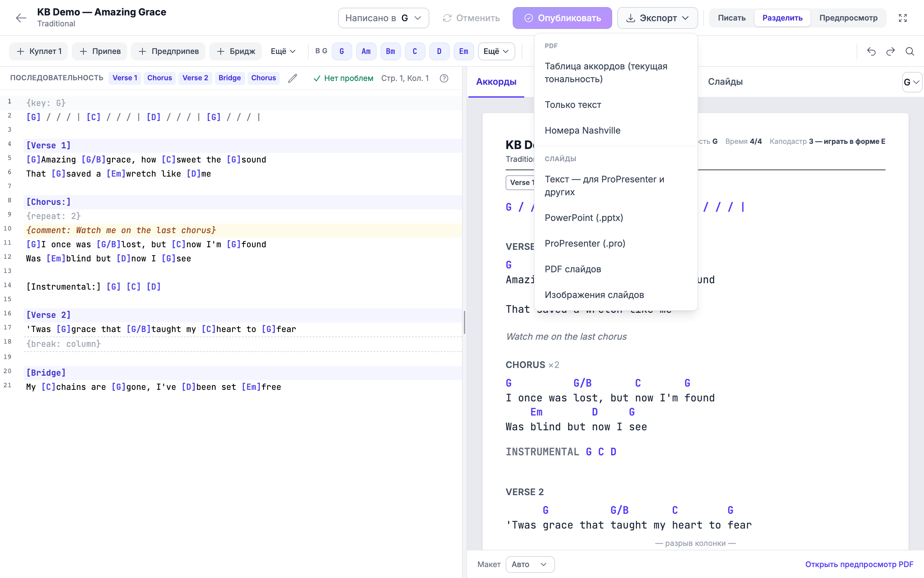Viewport: 924px width, 578px height.
Task: Expand Ещё sections dropdown
Action: point(283,51)
